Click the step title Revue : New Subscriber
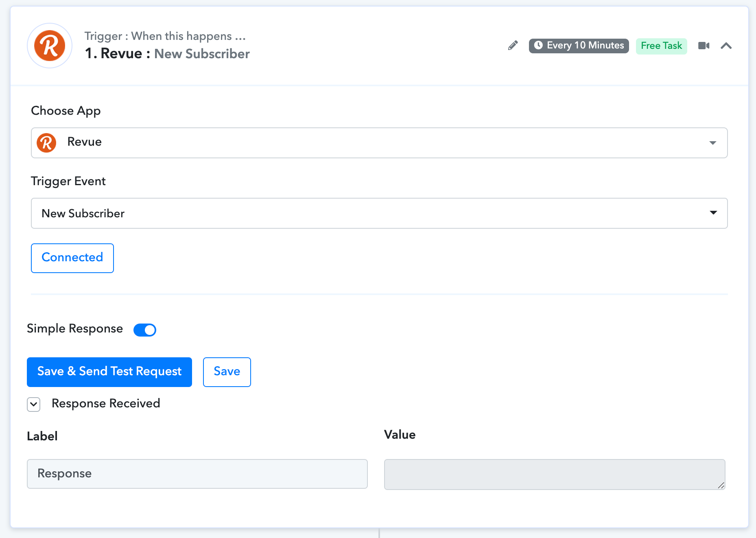 (167, 54)
